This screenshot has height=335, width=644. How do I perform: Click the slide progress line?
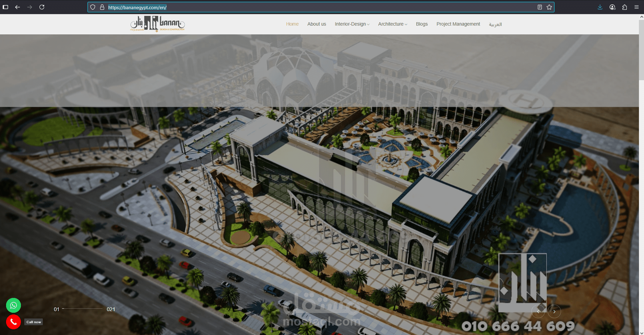point(83,309)
